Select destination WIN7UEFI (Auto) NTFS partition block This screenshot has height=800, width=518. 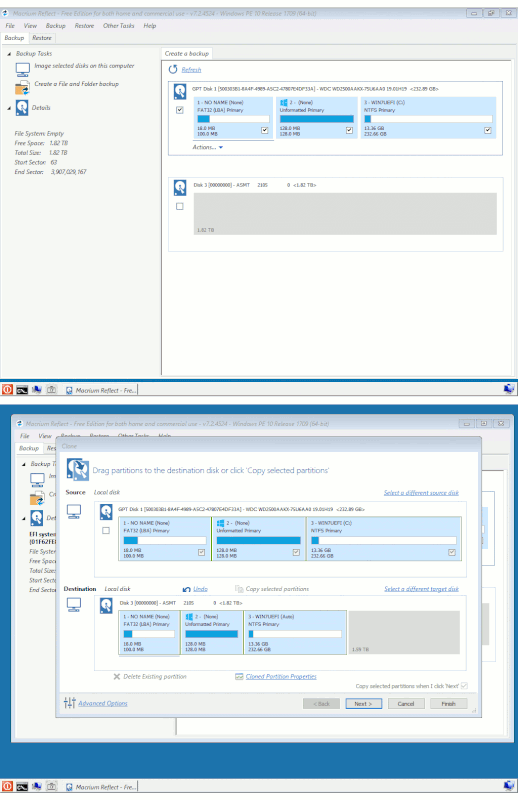pos(295,633)
